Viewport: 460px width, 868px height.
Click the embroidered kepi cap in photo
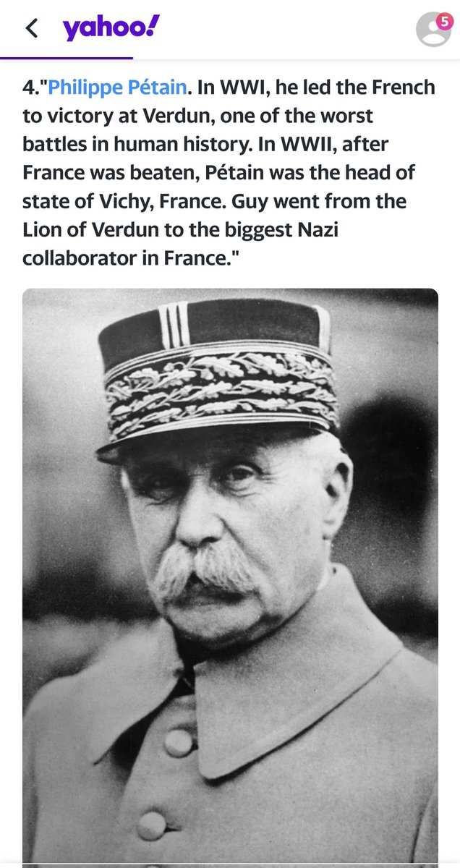[219, 378]
